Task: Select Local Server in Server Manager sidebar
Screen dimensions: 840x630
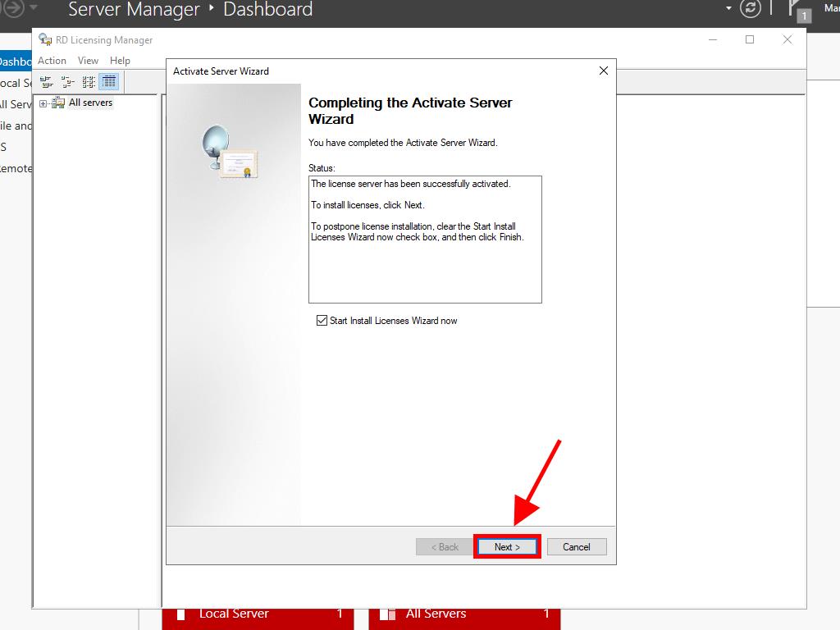Action: point(16,83)
